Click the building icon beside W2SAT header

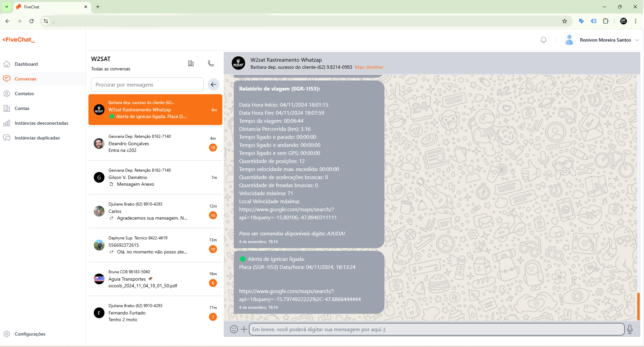click(x=191, y=63)
